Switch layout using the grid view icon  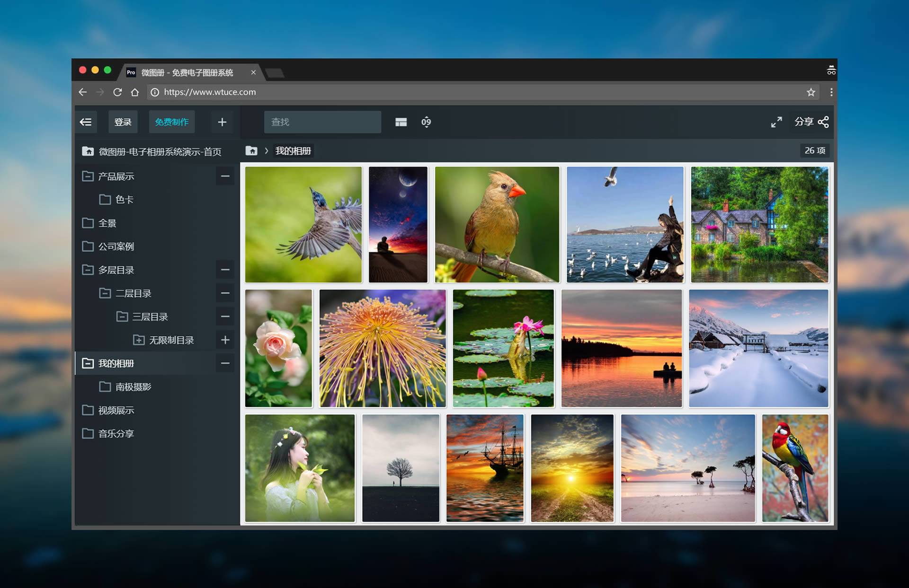pyautogui.click(x=401, y=122)
